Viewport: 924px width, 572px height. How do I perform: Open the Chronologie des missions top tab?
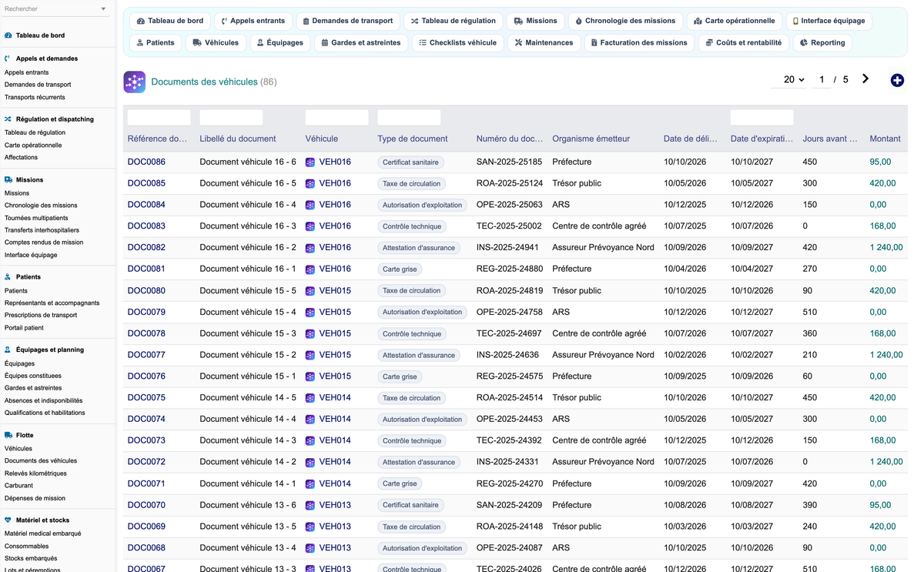coord(625,21)
